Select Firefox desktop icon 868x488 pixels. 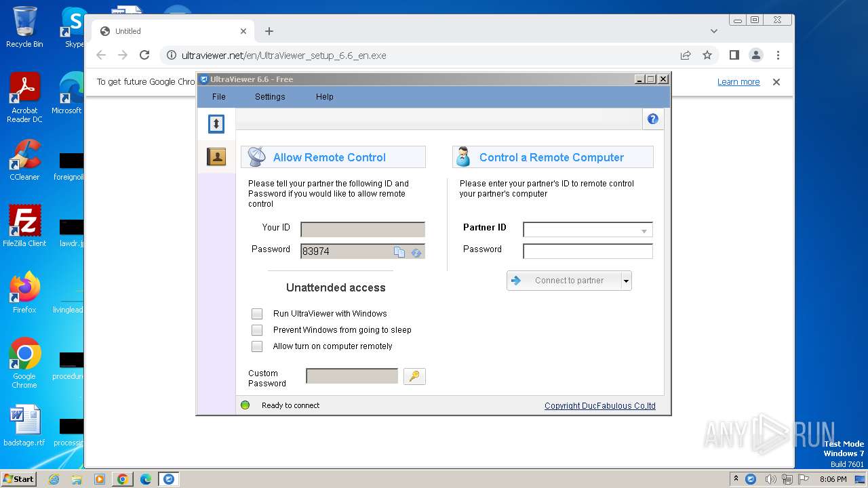pos(24,292)
